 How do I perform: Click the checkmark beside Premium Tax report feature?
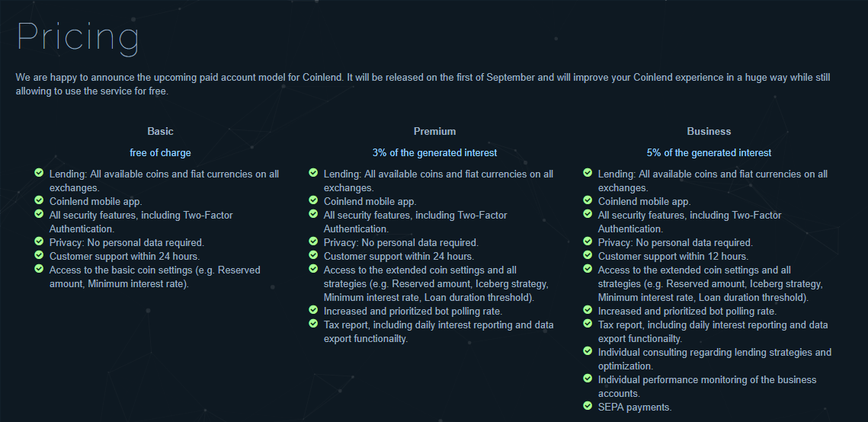coord(313,323)
